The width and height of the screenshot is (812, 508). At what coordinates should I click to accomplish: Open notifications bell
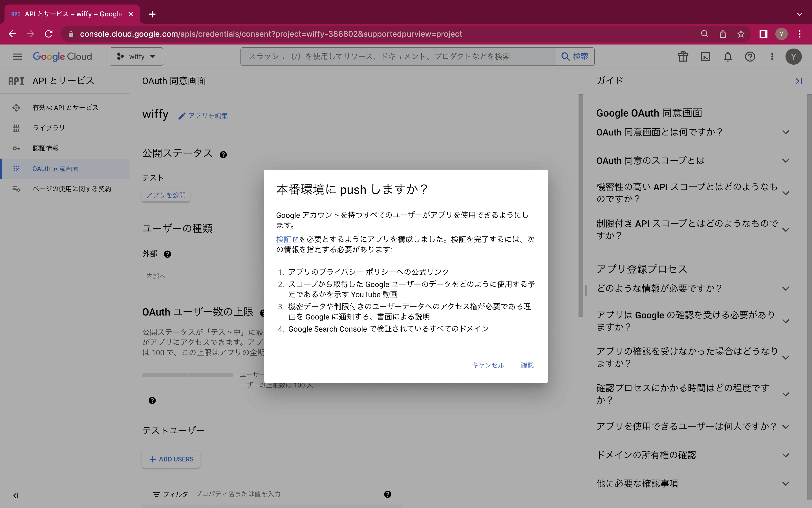pyautogui.click(x=727, y=56)
